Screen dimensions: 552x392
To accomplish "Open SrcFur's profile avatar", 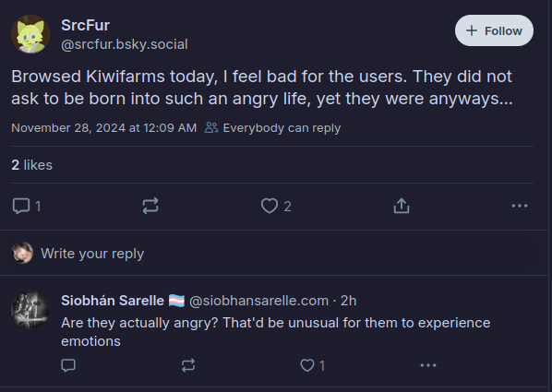I will pos(30,34).
